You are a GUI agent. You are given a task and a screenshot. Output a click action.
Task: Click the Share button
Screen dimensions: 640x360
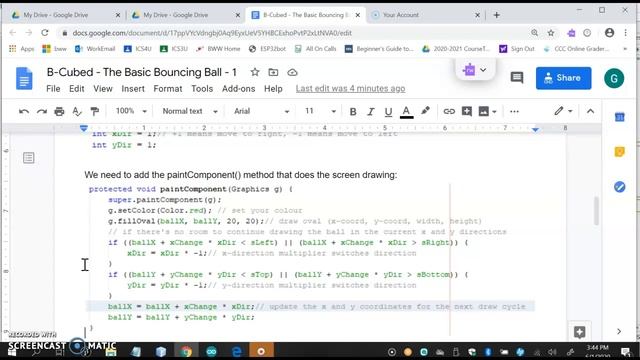pyautogui.click(x=563, y=78)
